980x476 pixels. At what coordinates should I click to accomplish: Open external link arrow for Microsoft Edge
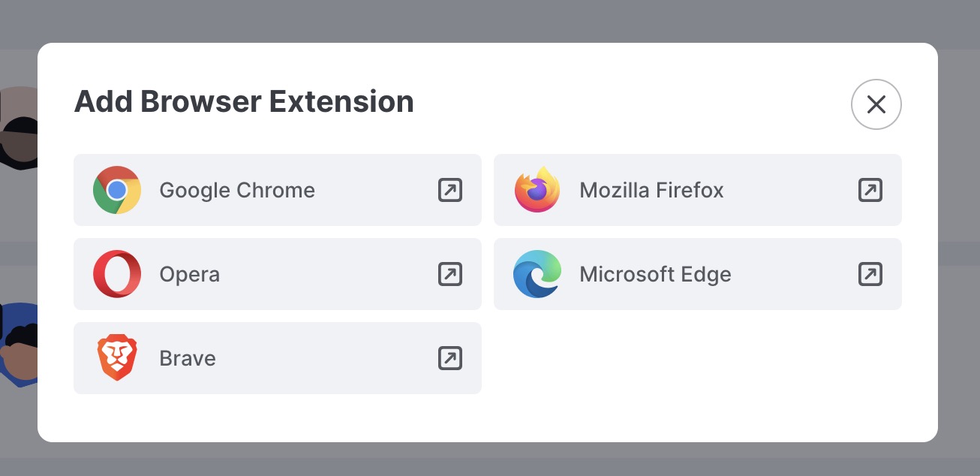point(870,274)
